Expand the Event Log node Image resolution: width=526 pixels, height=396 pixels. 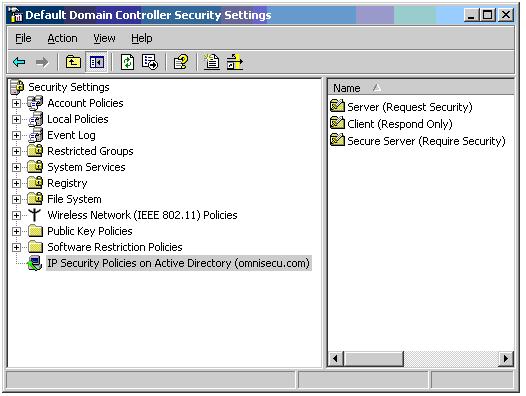coord(16,135)
